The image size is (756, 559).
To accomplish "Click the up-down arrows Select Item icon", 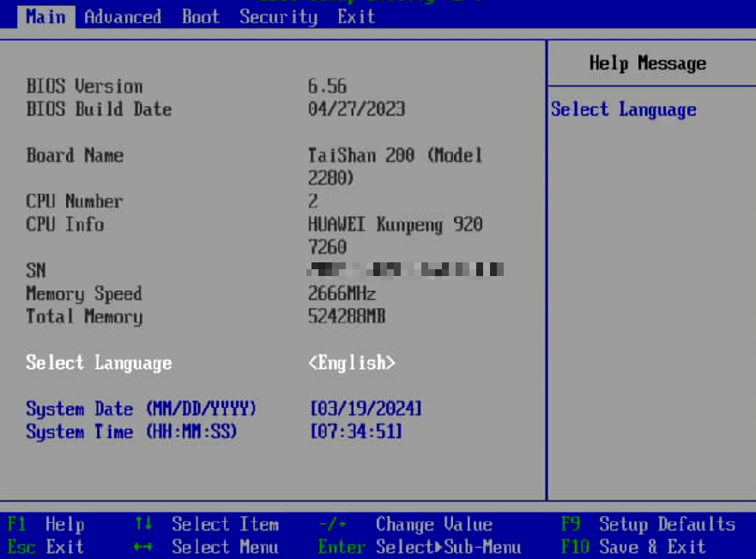I will (x=143, y=524).
